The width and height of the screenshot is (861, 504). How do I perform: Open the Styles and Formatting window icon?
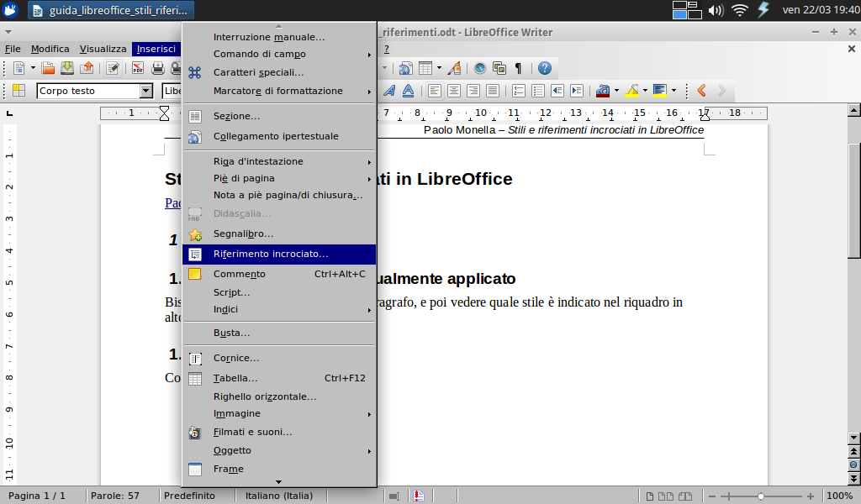(18, 91)
